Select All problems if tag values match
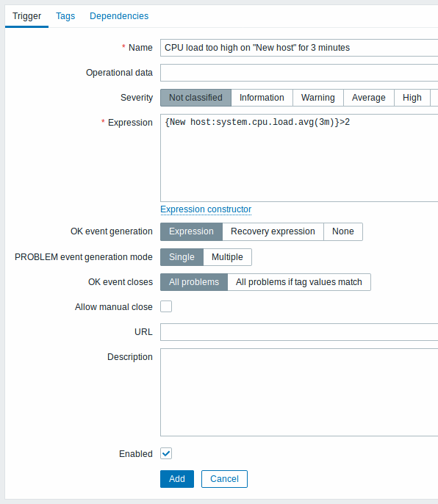This screenshot has height=504, width=438. (x=299, y=282)
